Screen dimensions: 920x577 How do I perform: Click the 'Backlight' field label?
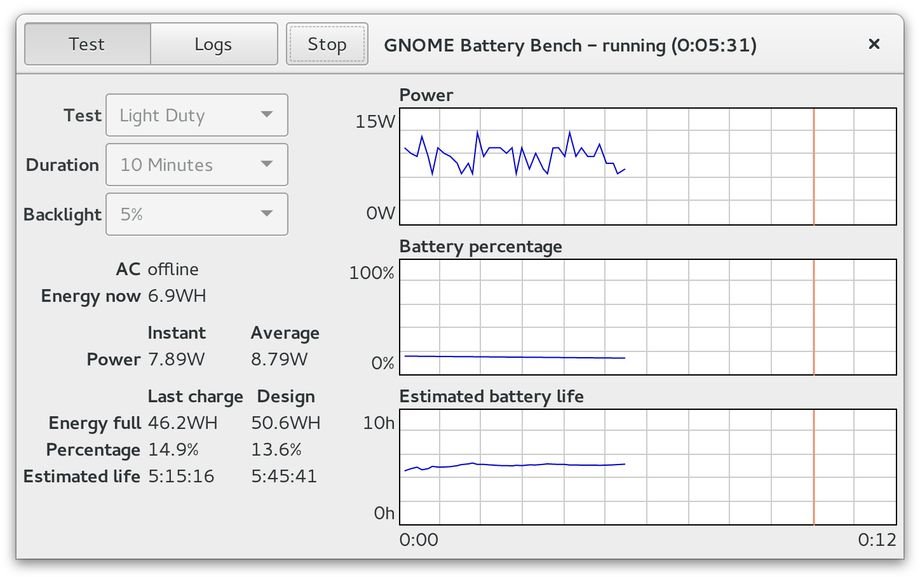coord(62,215)
